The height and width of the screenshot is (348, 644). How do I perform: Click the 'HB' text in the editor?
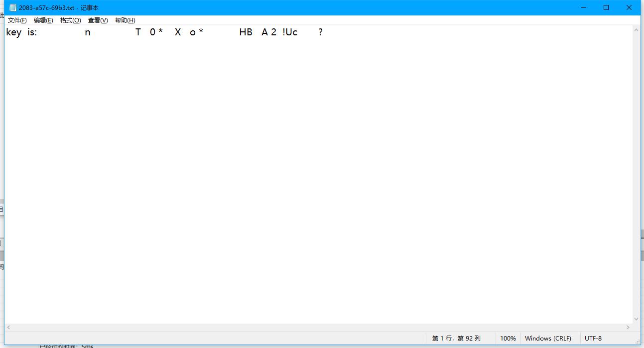tap(246, 32)
